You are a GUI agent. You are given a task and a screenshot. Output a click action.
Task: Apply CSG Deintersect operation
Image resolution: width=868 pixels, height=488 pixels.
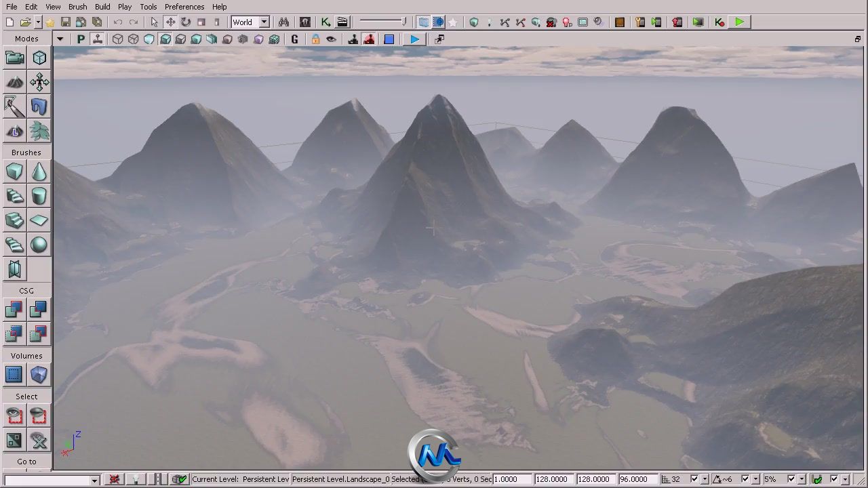point(39,335)
